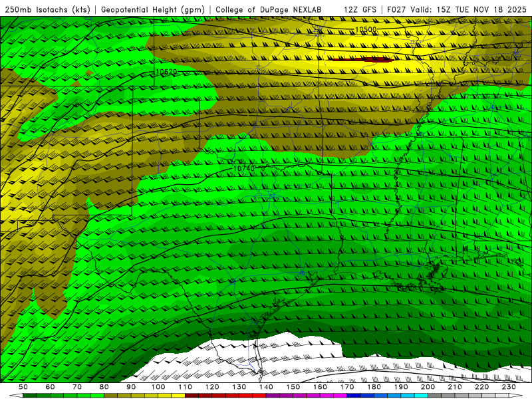
Task: Click the 10500 height contour label
Action: (x=366, y=29)
